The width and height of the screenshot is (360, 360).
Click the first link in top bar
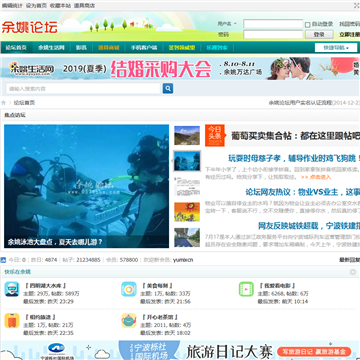pos(12,6)
